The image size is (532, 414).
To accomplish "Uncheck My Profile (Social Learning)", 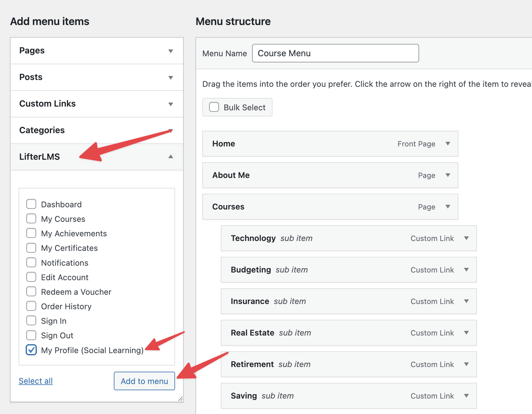I will tap(31, 350).
